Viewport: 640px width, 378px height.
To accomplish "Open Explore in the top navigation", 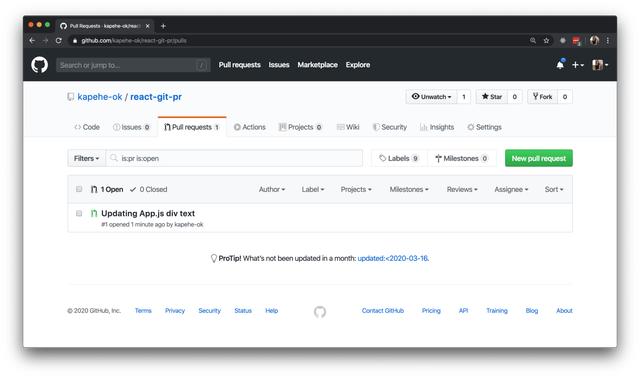I will point(358,65).
